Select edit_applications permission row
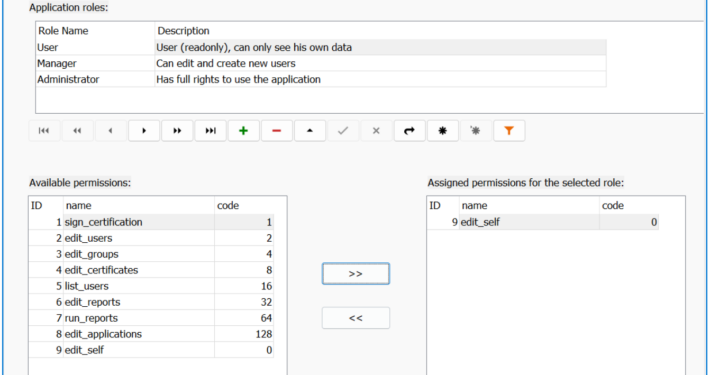This screenshot has height=375, width=710. [151, 334]
